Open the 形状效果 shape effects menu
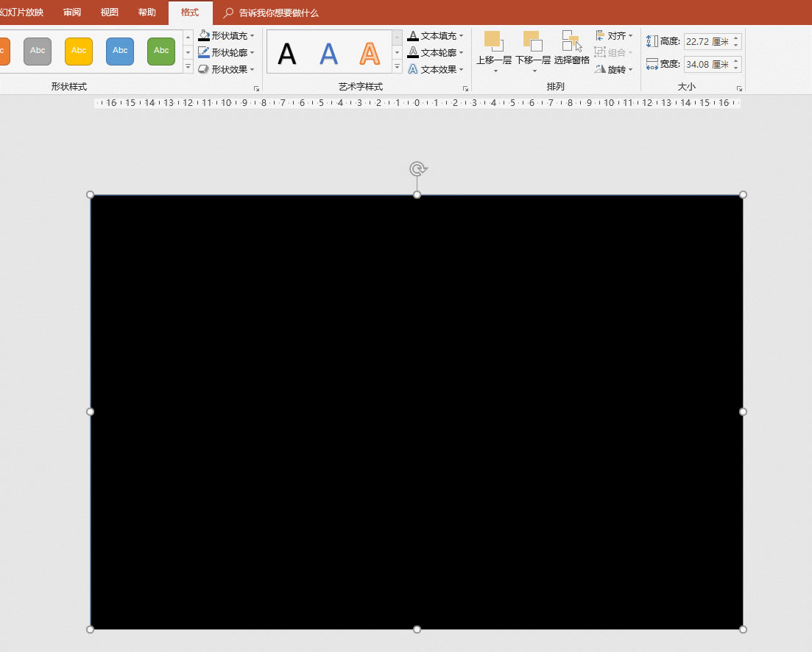Viewport: 812px width, 652px height. (x=226, y=69)
